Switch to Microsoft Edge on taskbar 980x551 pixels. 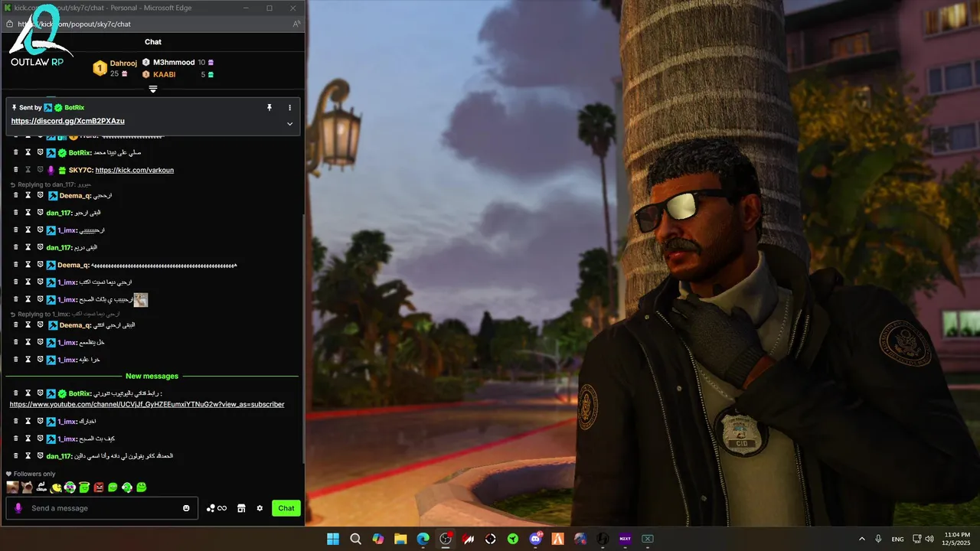tap(423, 539)
